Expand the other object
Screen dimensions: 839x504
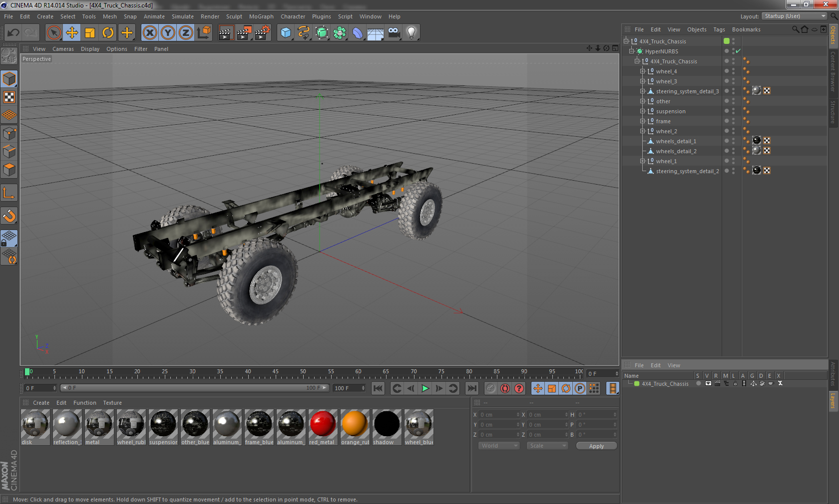643,101
